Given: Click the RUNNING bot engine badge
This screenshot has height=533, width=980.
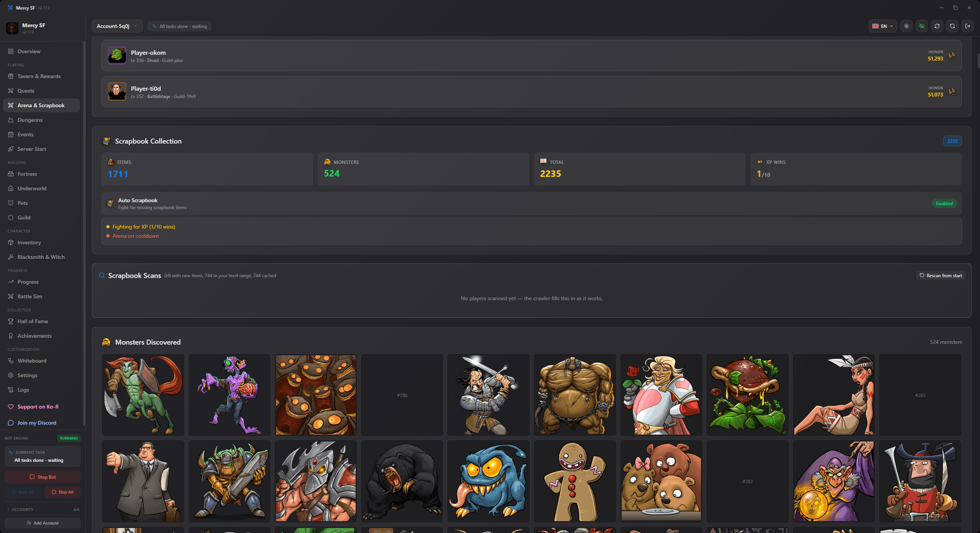Looking at the screenshot, I should point(69,438).
